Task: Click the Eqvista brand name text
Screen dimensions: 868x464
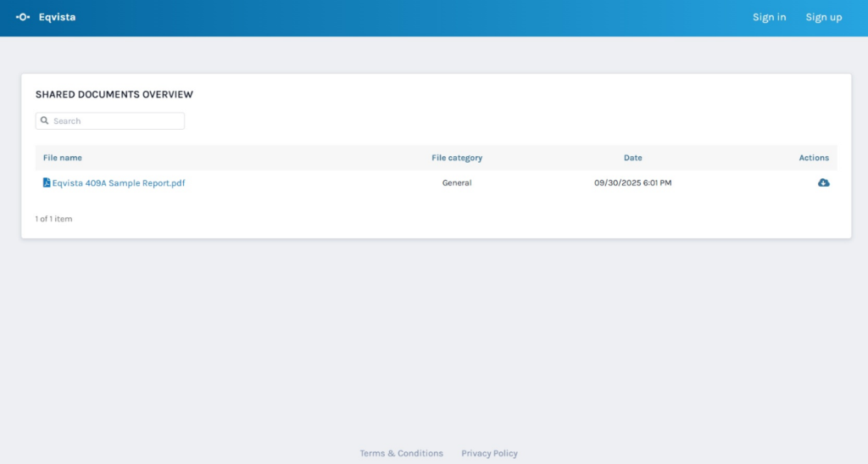Action: point(57,17)
